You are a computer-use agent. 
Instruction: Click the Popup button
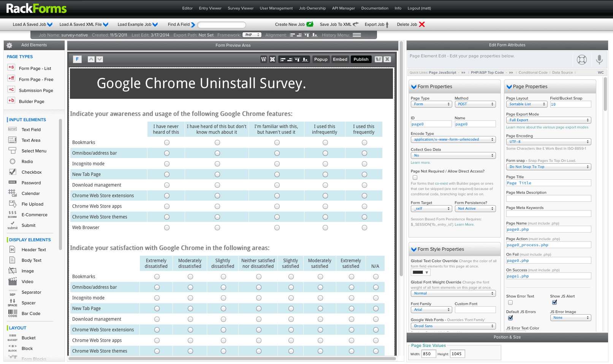[321, 59]
